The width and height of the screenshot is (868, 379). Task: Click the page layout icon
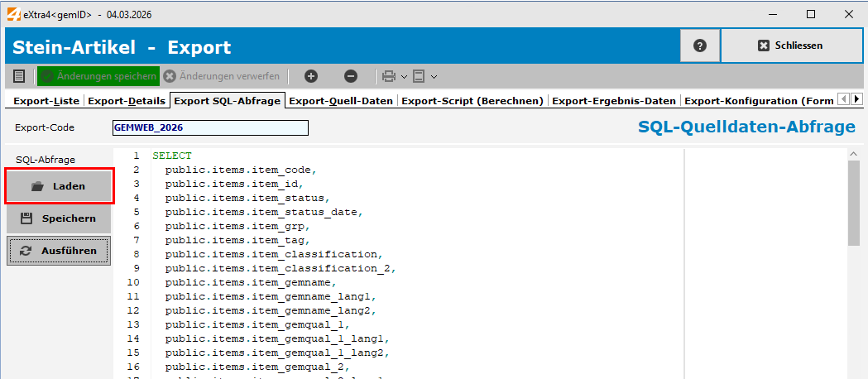[419, 76]
